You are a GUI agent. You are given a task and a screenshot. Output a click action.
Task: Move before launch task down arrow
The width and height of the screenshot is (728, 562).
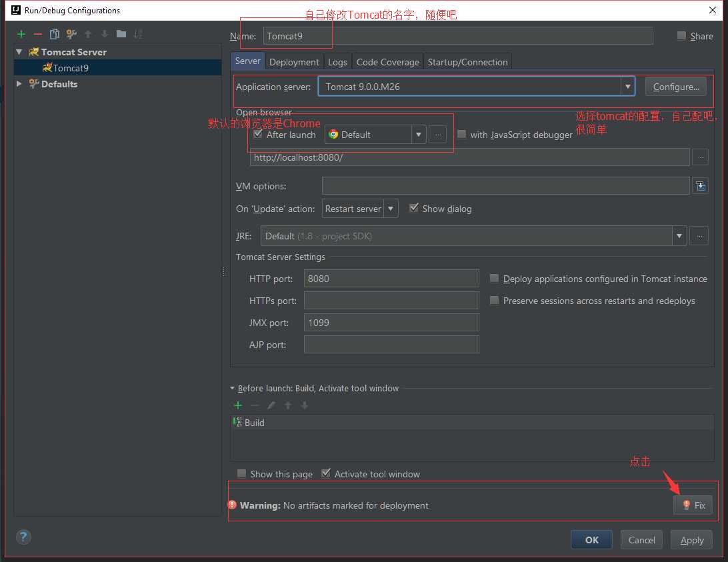(305, 405)
